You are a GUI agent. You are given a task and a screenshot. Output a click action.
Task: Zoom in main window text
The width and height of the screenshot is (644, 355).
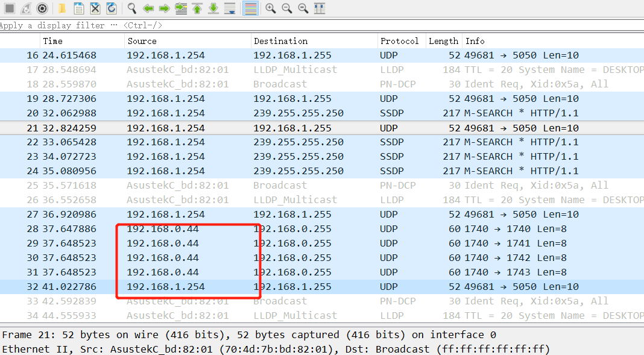tap(270, 8)
